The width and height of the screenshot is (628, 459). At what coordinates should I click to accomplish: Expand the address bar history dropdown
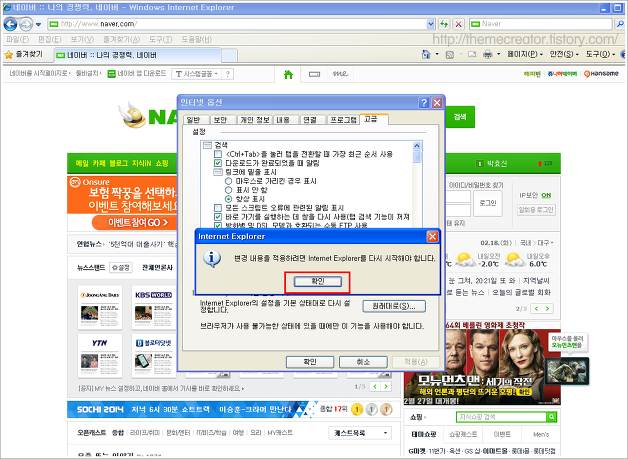pos(431,24)
